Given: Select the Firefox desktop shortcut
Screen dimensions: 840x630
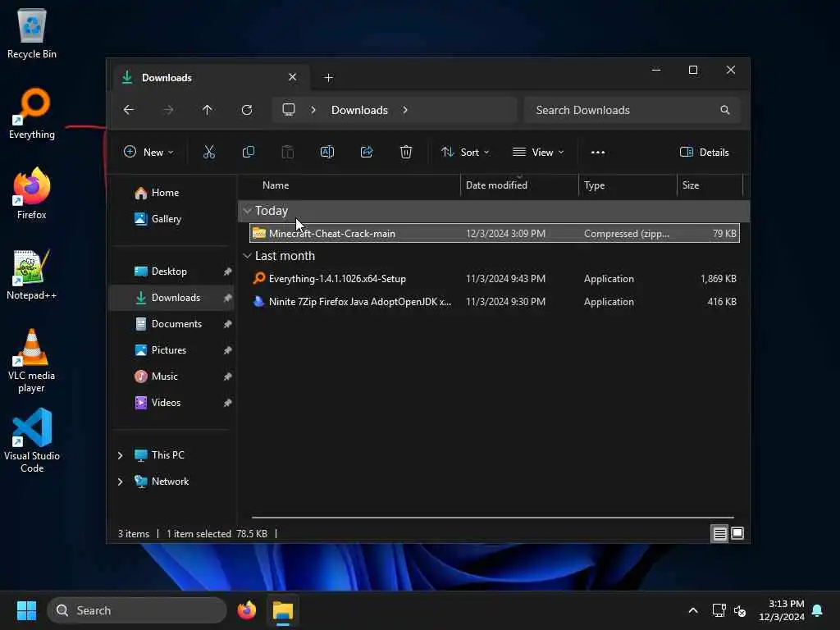Looking at the screenshot, I should coord(32,194).
